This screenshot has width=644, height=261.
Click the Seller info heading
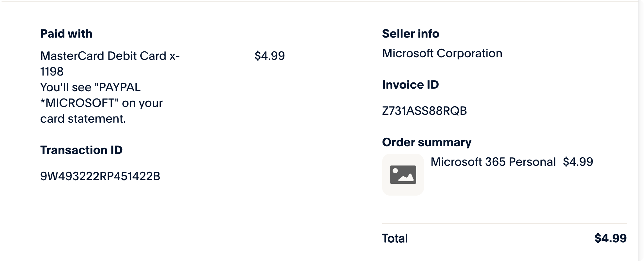[x=411, y=34]
